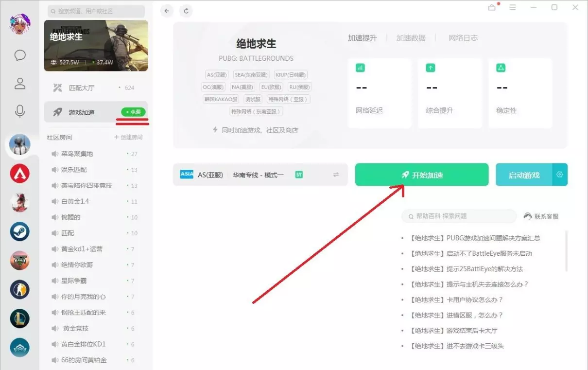Select the OC(澳服) server tag
Viewport: 588px width, 370px height.
coord(213,87)
